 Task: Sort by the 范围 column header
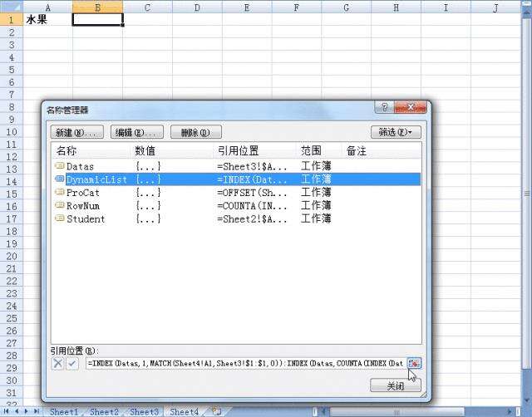click(x=319, y=150)
